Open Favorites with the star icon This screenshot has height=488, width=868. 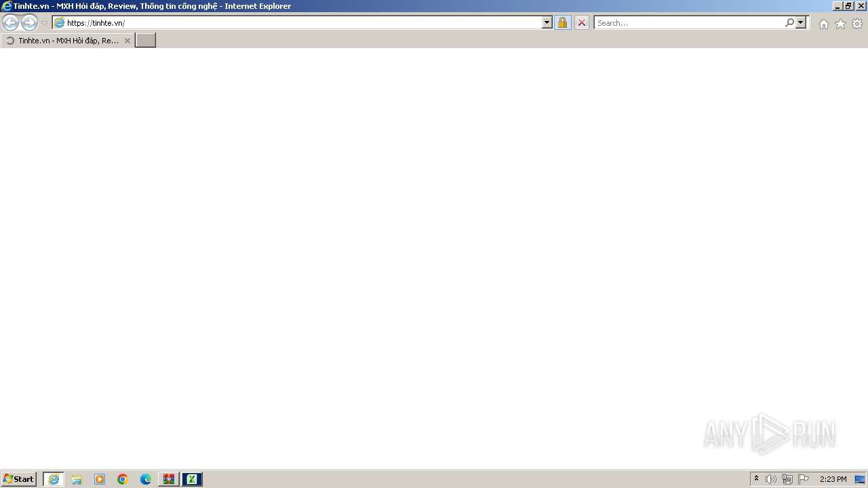840,24
